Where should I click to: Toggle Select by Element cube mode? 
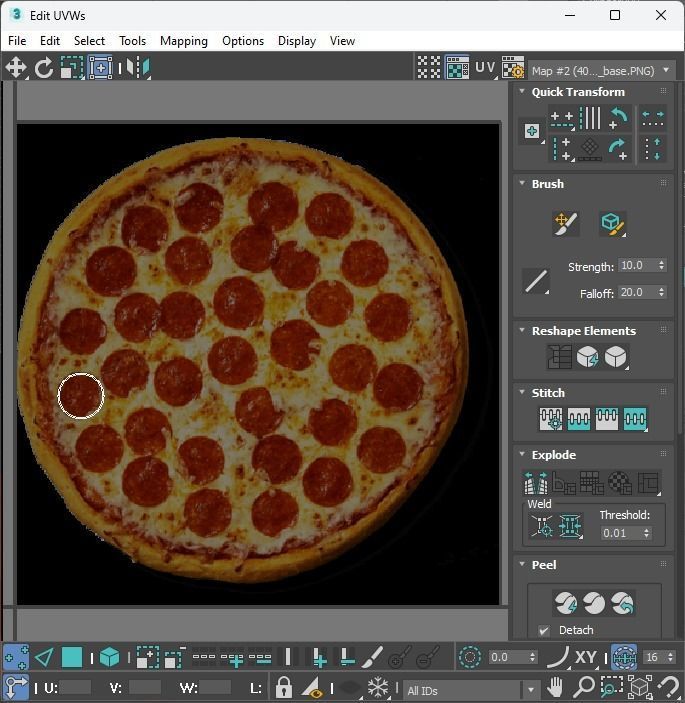109,658
